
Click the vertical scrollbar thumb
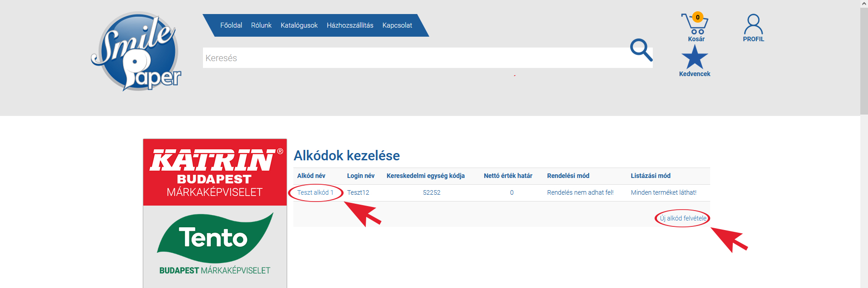pyautogui.click(x=864, y=61)
